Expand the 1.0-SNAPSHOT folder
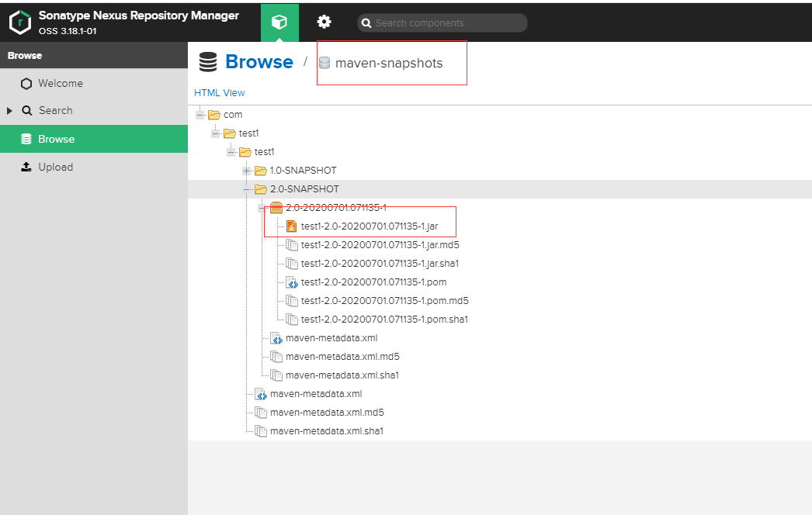 (x=247, y=171)
